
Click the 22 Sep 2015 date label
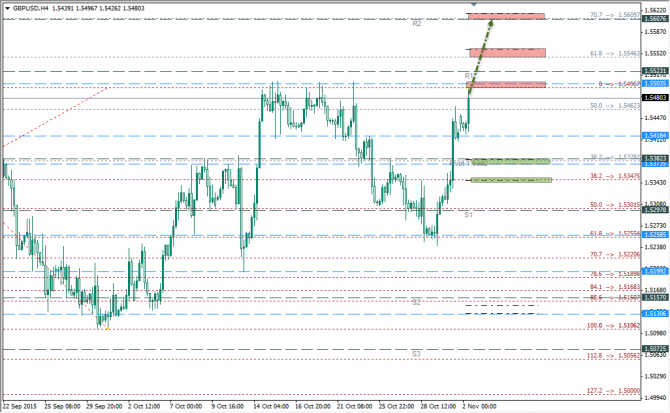point(20,406)
